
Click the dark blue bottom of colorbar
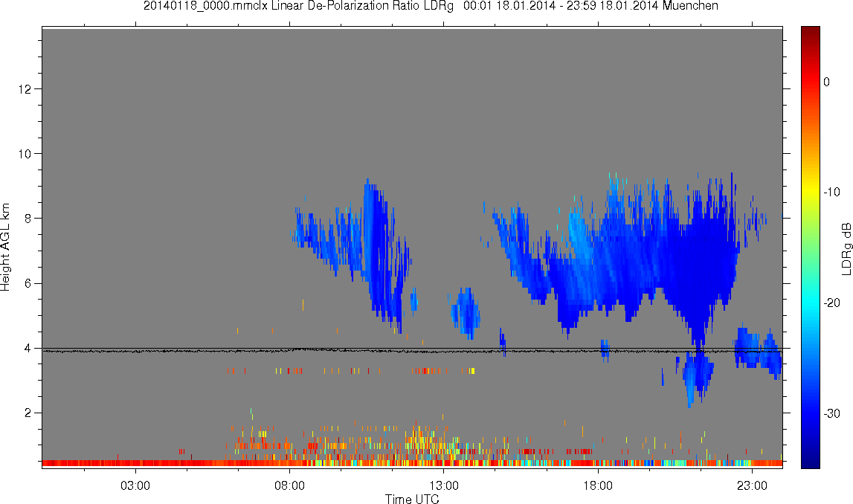point(810,462)
